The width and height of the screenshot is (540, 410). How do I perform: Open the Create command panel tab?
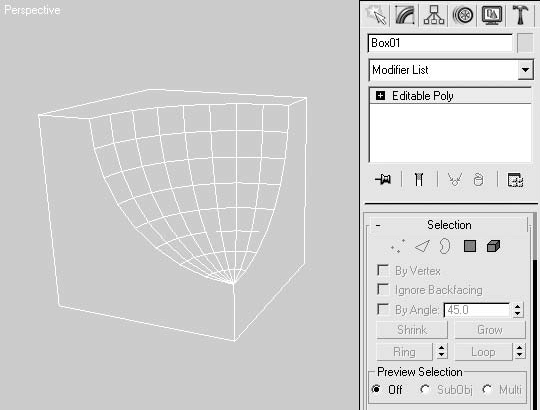377,15
